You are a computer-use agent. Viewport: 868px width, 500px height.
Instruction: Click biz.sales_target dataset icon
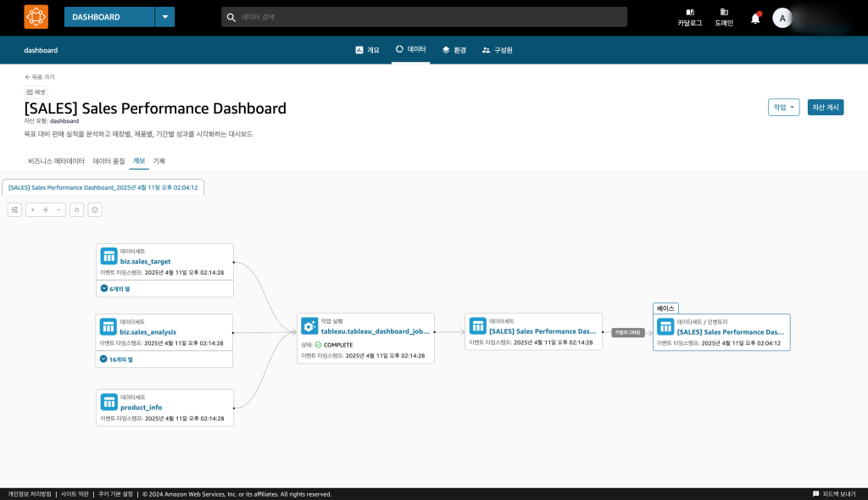(x=108, y=257)
